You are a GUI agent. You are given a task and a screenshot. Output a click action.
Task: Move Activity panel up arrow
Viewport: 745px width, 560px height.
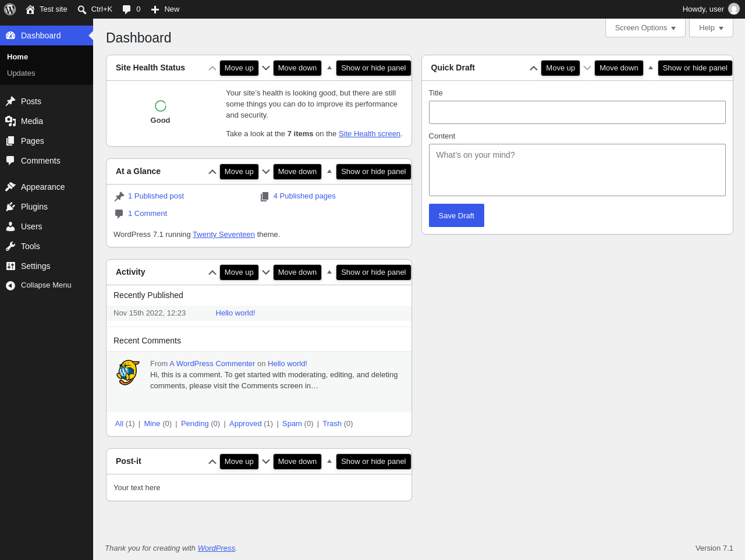[212, 272]
